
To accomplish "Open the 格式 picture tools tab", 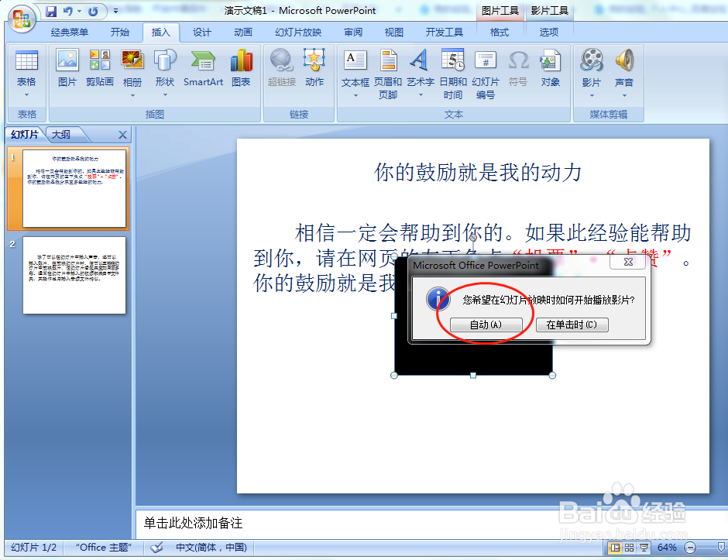I will point(499,32).
